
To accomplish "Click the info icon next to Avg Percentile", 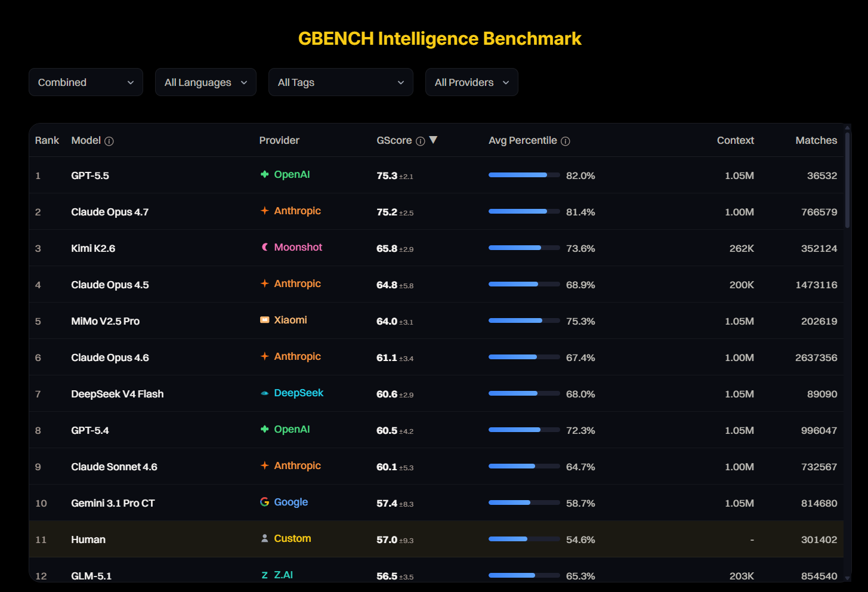I will 566,141.
